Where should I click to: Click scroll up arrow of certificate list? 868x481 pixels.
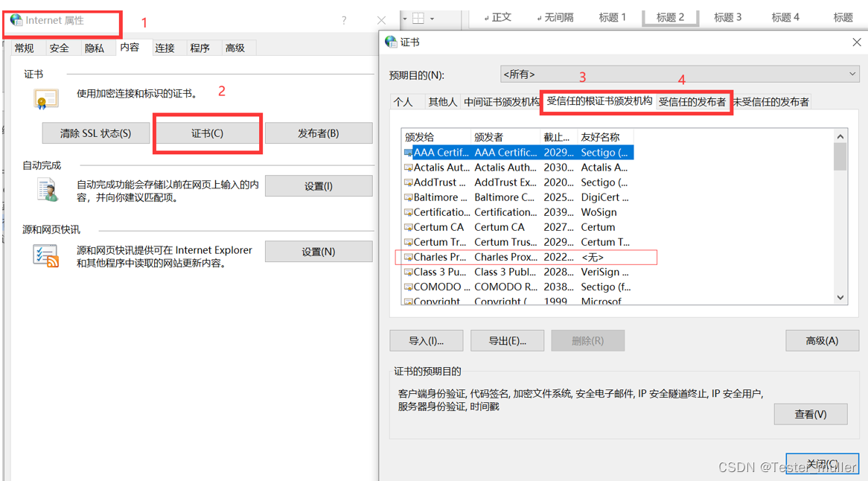[x=840, y=137]
